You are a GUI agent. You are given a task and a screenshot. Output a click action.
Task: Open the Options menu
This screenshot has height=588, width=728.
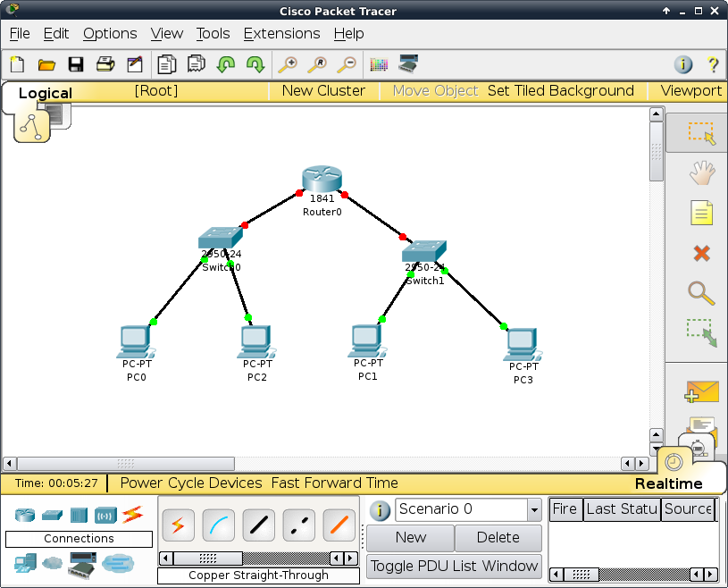(x=110, y=33)
